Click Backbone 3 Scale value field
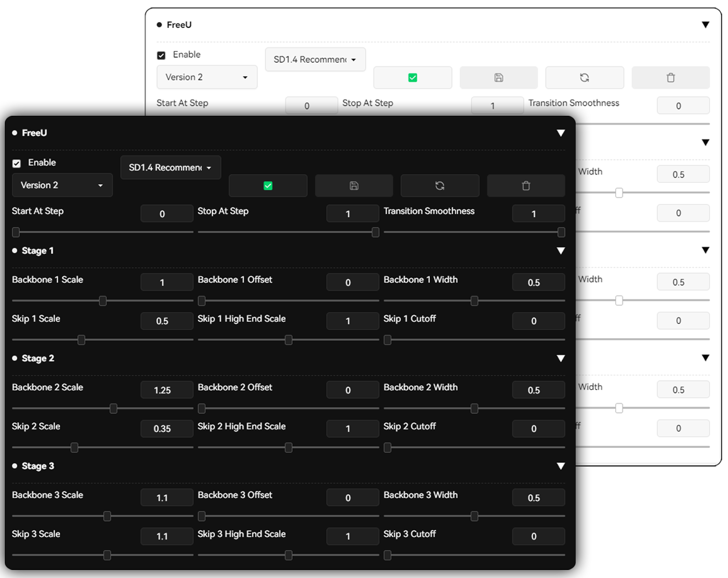The height and width of the screenshot is (578, 728). click(x=167, y=498)
